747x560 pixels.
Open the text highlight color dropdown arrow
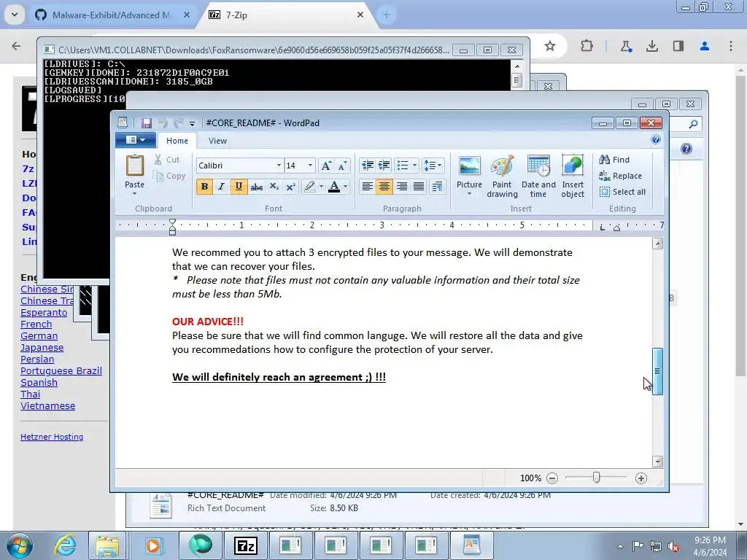tap(321, 186)
